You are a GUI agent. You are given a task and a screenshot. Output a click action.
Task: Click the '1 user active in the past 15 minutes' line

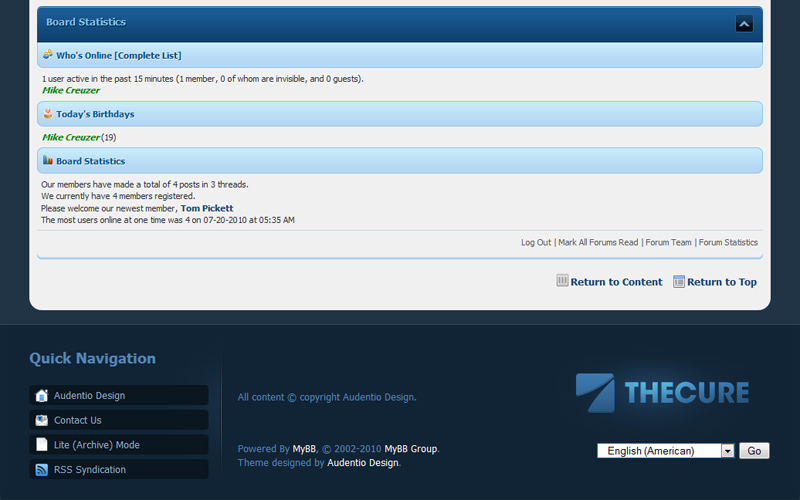pos(203,79)
